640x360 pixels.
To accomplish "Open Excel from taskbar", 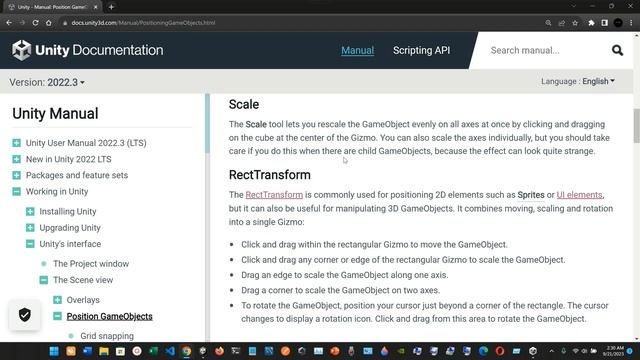I will point(153,351).
